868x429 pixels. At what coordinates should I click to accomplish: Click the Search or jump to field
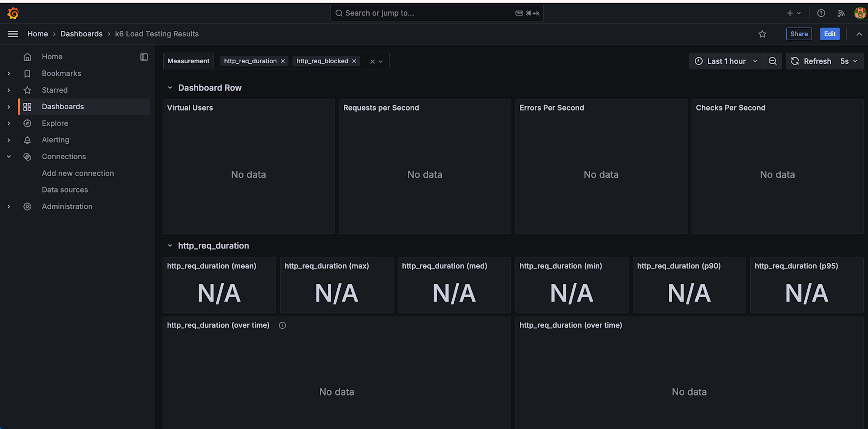[x=436, y=13]
